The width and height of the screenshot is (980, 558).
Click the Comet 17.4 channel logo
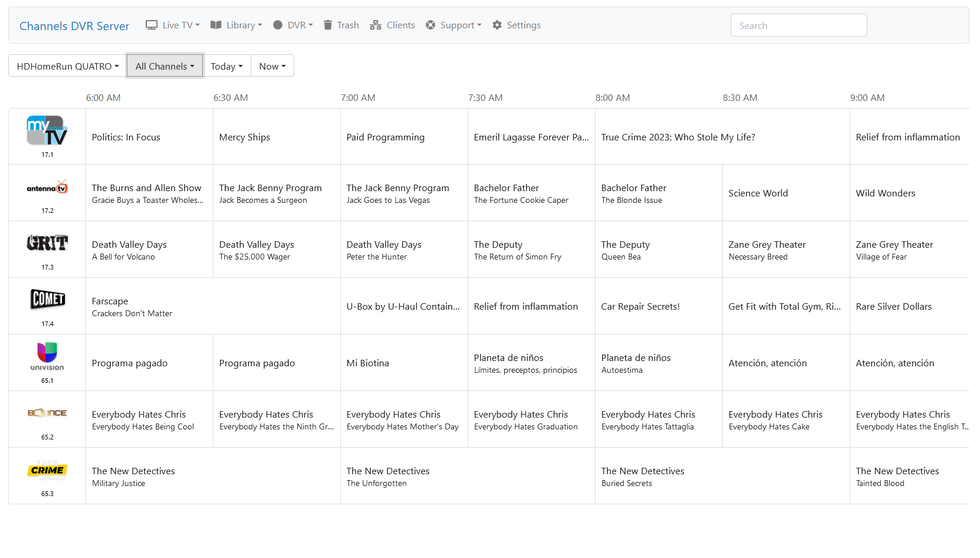[47, 299]
